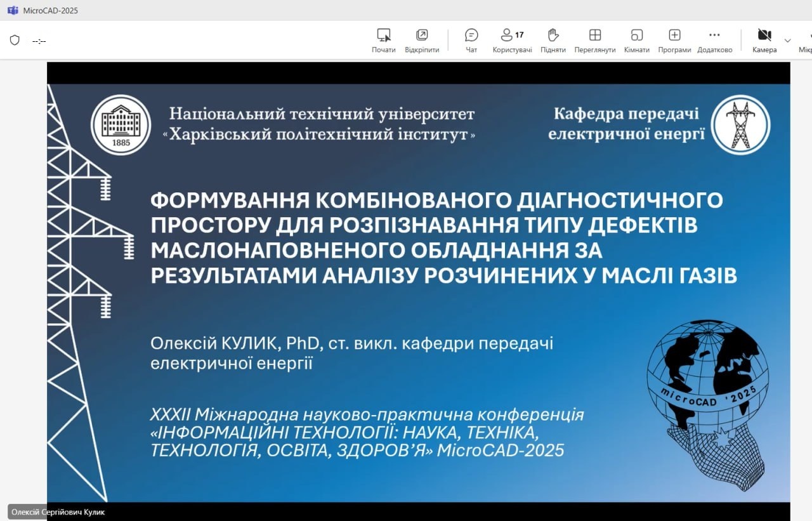Open the meeting security shield indicator
The image size is (812, 521).
pos(15,40)
